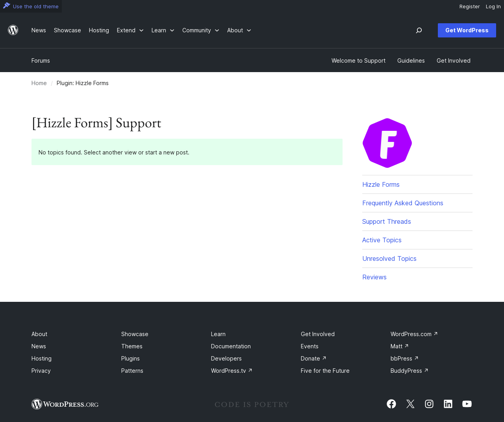Open News in the top navigation

(x=39, y=30)
